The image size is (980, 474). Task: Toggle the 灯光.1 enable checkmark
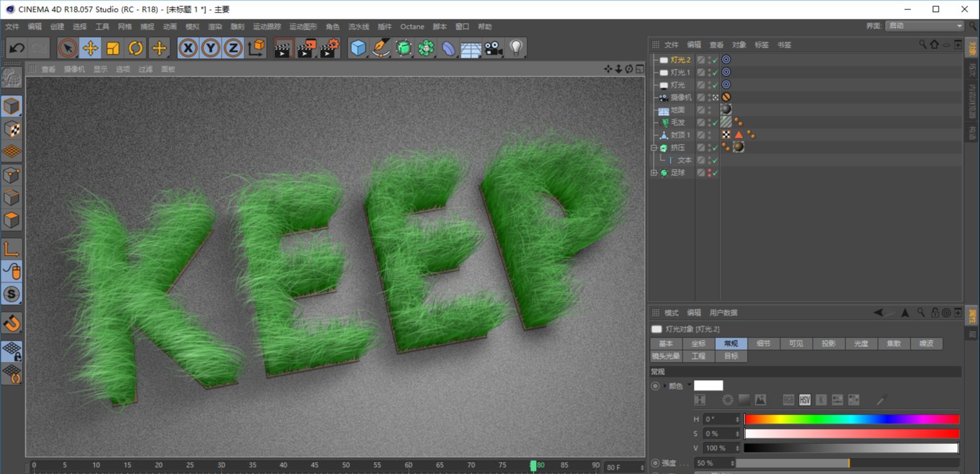(x=714, y=73)
